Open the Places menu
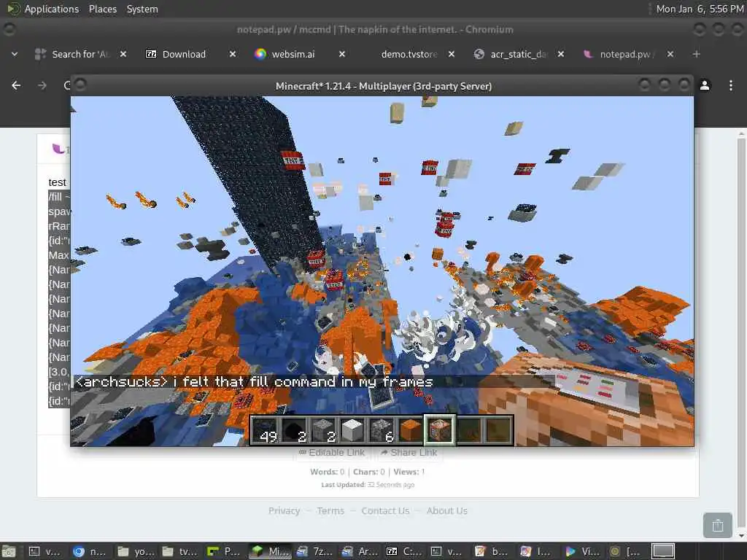The height and width of the screenshot is (560, 747). click(102, 9)
